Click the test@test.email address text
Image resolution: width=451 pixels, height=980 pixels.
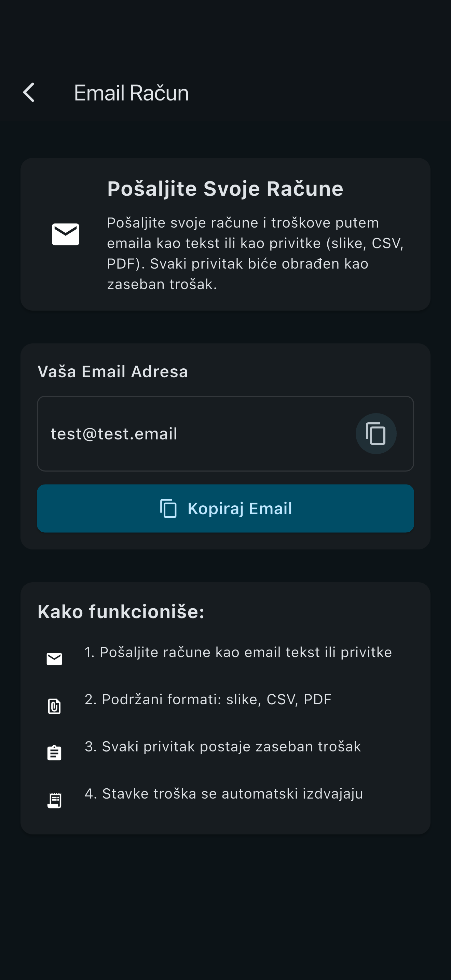(114, 434)
